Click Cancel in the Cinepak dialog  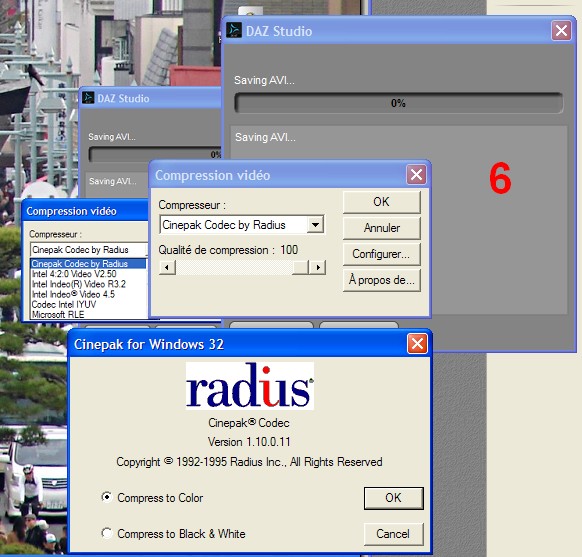(393, 534)
